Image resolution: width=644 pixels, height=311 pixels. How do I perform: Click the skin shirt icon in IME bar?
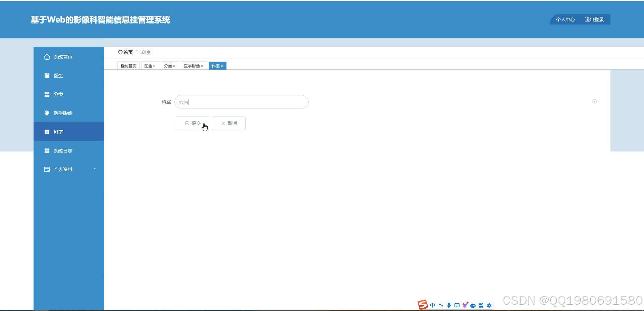click(x=465, y=305)
